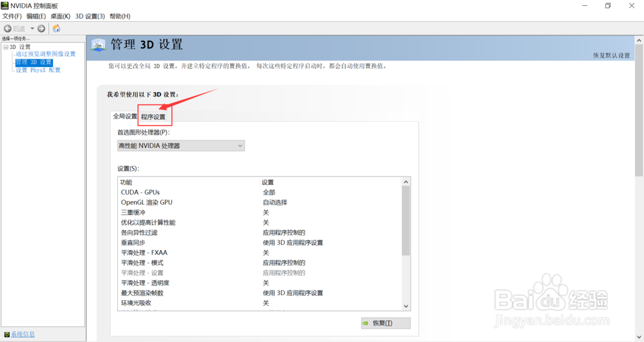Restore down the NVIDIA control panel window
The width and height of the screenshot is (644, 342).
tap(608, 5)
